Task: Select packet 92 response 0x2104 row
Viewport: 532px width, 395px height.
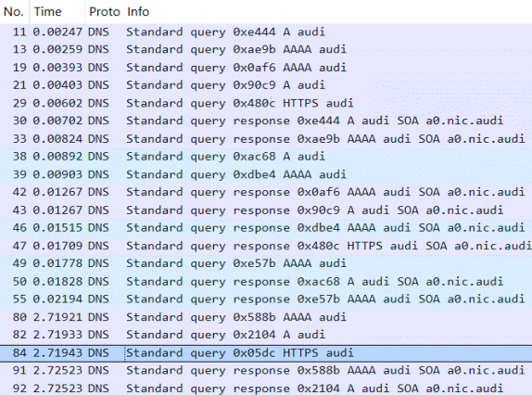Action: [x=266, y=388]
